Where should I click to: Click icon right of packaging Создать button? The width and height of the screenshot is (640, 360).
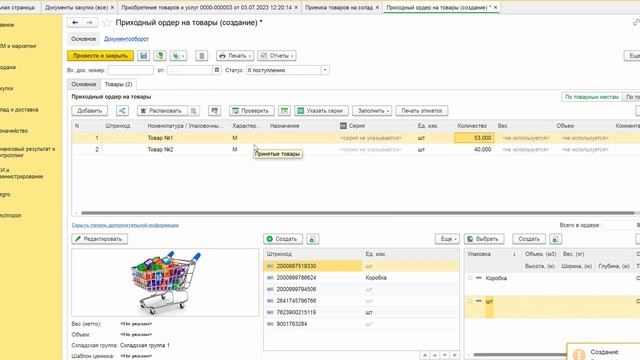(x=555, y=239)
